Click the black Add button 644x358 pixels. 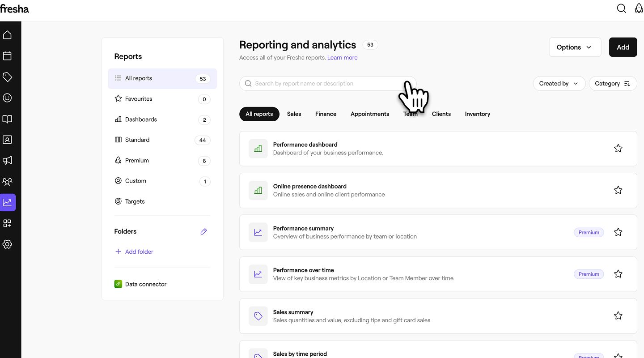pyautogui.click(x=623, y=47)
